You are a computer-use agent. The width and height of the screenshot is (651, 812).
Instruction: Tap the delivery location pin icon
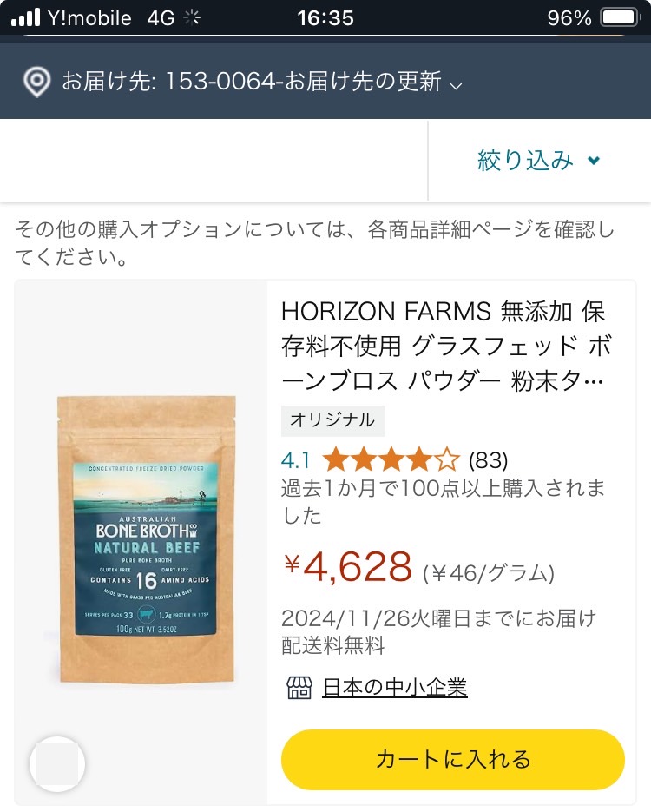(x=36, y=82)
